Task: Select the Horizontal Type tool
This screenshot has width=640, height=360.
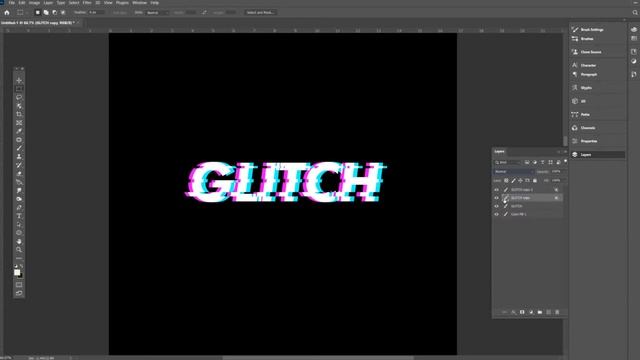Action: coord(19,216)
